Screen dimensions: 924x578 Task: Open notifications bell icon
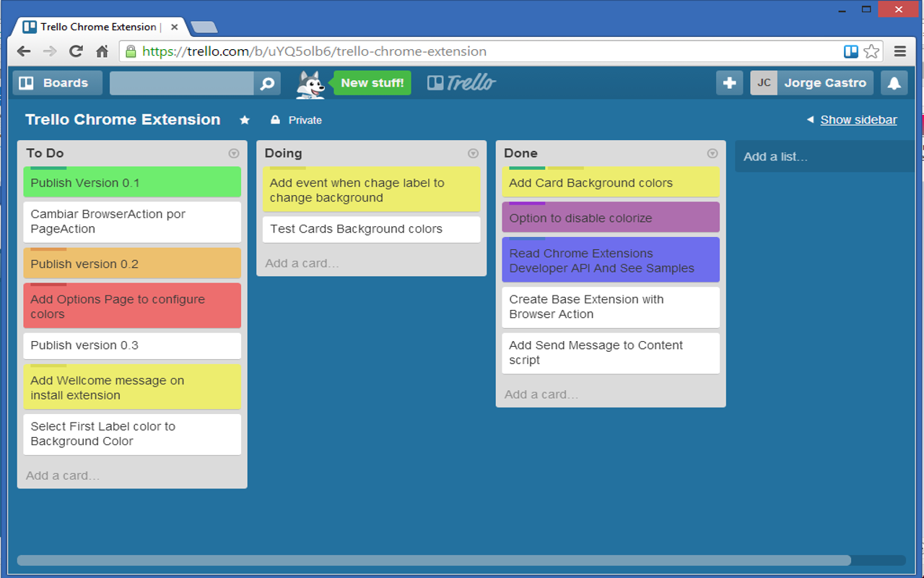[894, 83]
